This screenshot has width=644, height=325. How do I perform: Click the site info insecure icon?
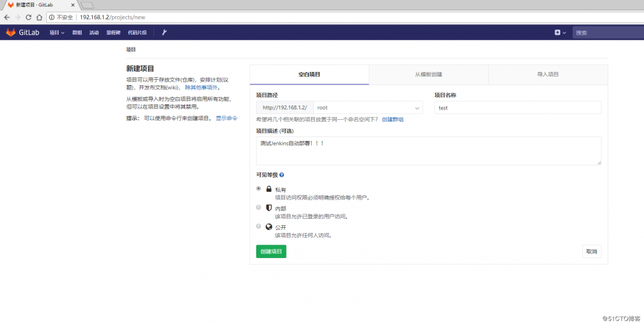coord(52,17)
